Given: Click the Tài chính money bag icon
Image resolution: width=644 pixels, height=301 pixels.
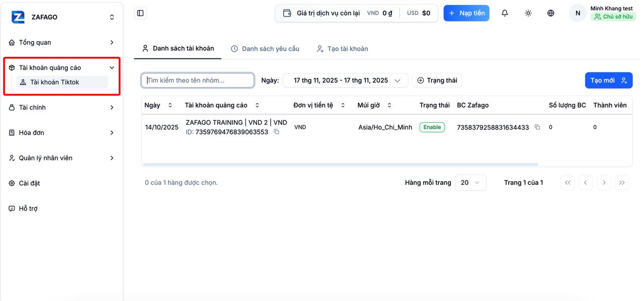Looking at the screenshot, I should pyautogui.click(x=12, y=107).
